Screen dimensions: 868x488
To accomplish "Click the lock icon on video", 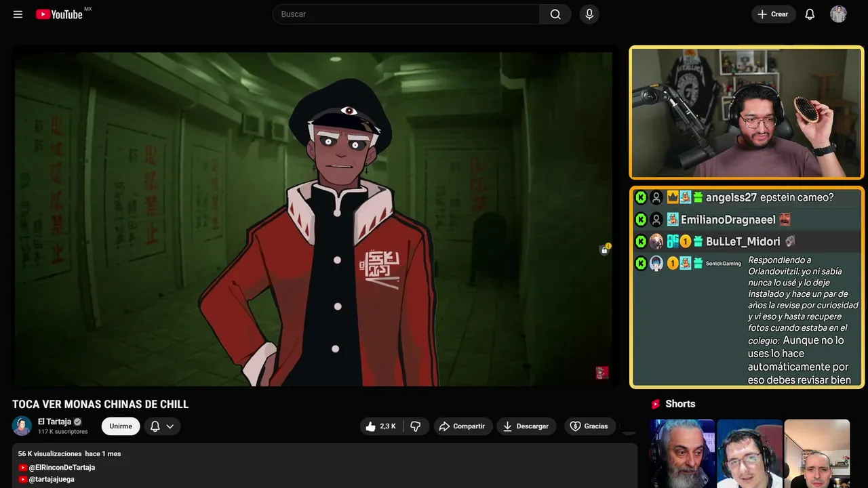I will click(604, 250).
